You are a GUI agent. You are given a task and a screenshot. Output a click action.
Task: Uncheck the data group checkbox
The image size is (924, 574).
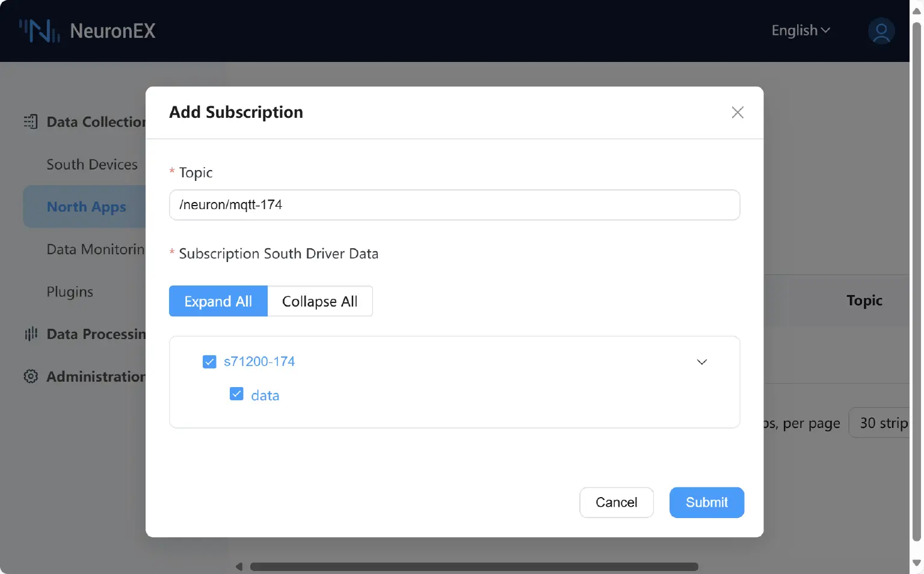(x=236, y=394)
